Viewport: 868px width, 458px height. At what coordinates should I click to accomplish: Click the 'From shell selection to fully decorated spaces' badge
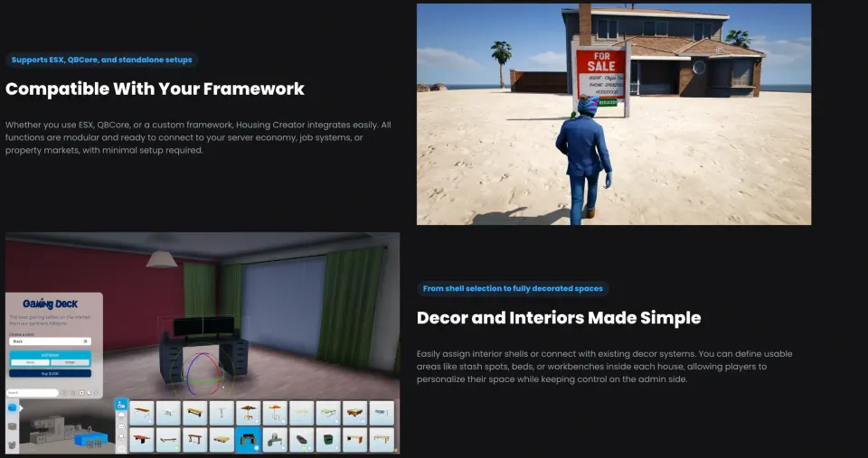click(x=513, y=288)
